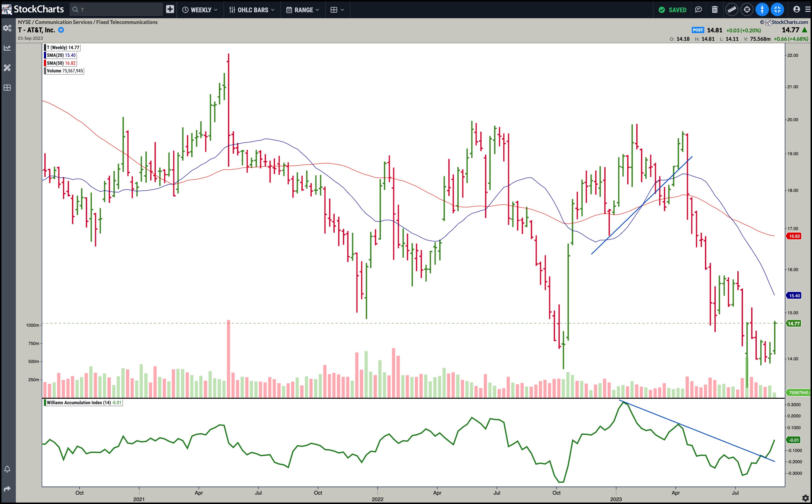Click the share arrow icon
Screen dimensions: 812x504
(7, 489)
